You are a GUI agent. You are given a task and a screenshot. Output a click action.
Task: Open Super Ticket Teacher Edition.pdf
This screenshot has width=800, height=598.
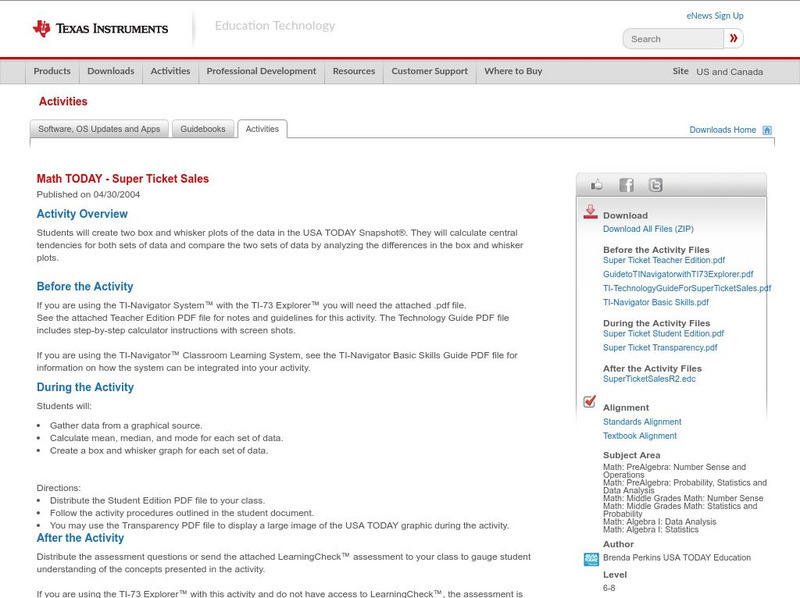point(664,260)
